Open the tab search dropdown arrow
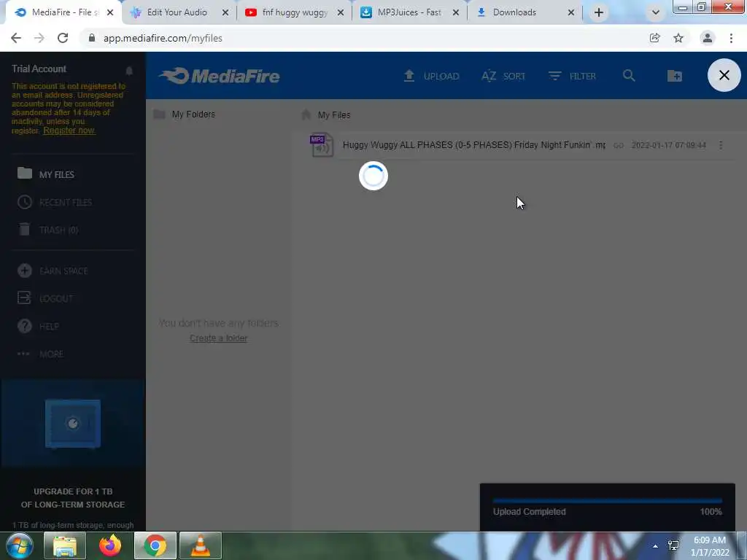The image size is (747, 560). [x=656, y=13]
